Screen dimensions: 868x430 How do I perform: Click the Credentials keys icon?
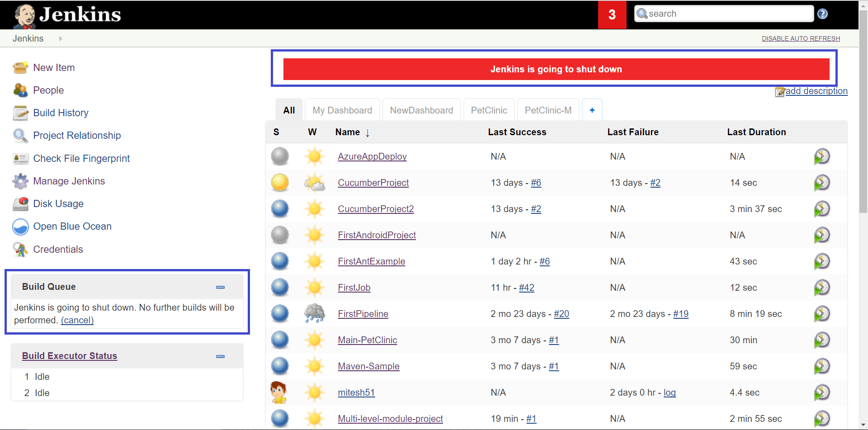point(20,250)
